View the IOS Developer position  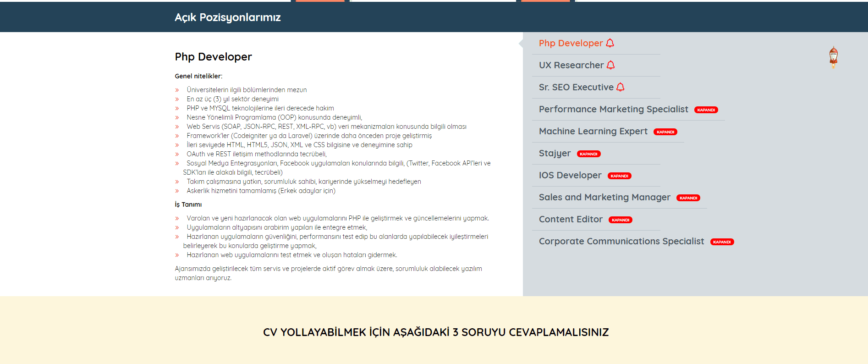click(570, 175)
